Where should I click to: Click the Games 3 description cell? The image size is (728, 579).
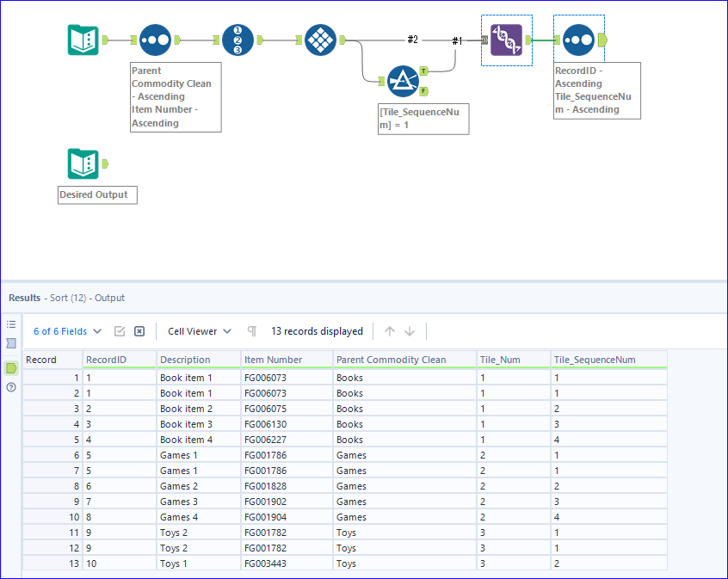199,502
